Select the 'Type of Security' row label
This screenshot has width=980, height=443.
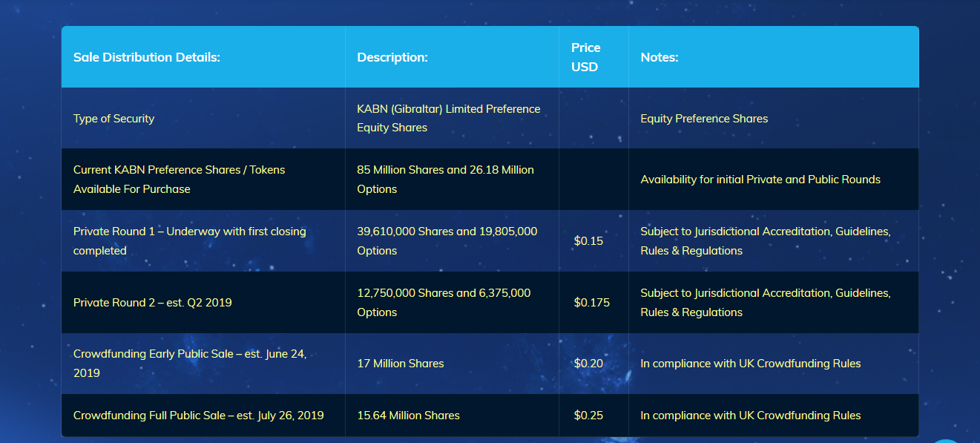point(114,119)
